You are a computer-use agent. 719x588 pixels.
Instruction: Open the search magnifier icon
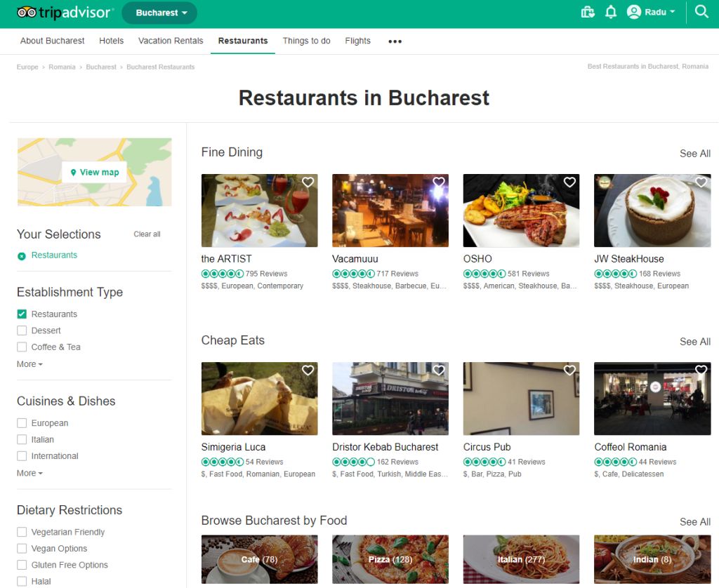point(701,12)
